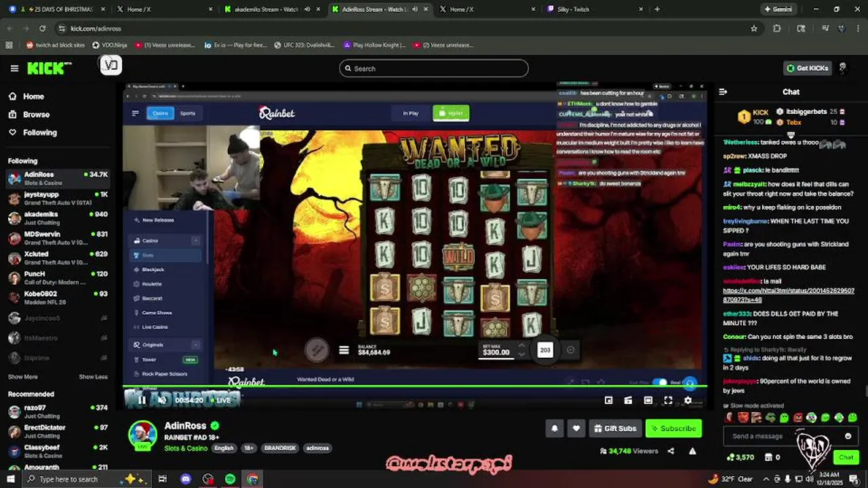The image size is (868, 488).
Task: Open a new browser tab
Action: 657,9
